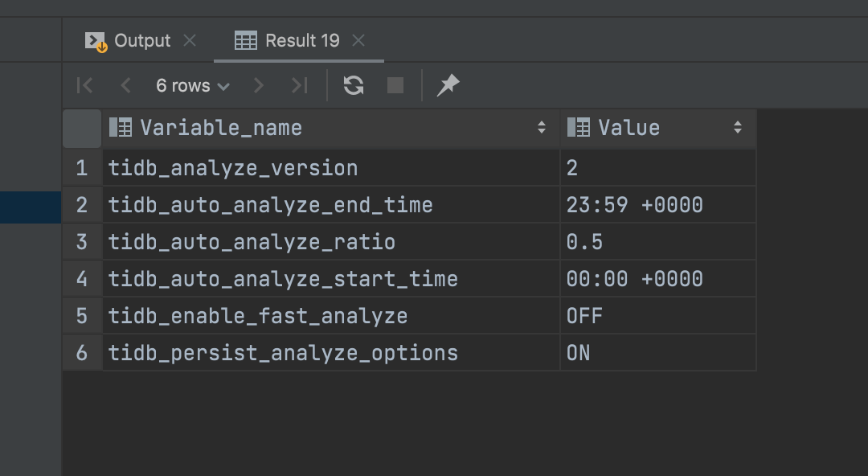This screenshot has height=476, width=868.
Task: Reload the query result data
Action: [354, 85]
